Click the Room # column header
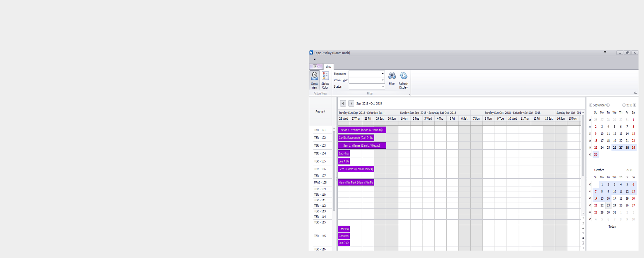Screen dimensions: 644x258 click(320, 112)
